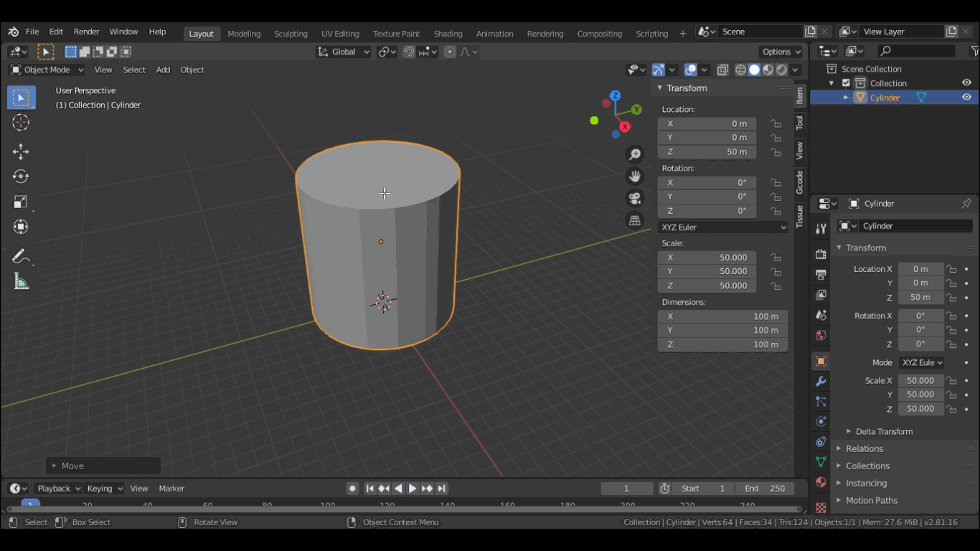Open the Object Mode dropdown
This screenshot has width=980, height=551.
(x=47, y=70)
